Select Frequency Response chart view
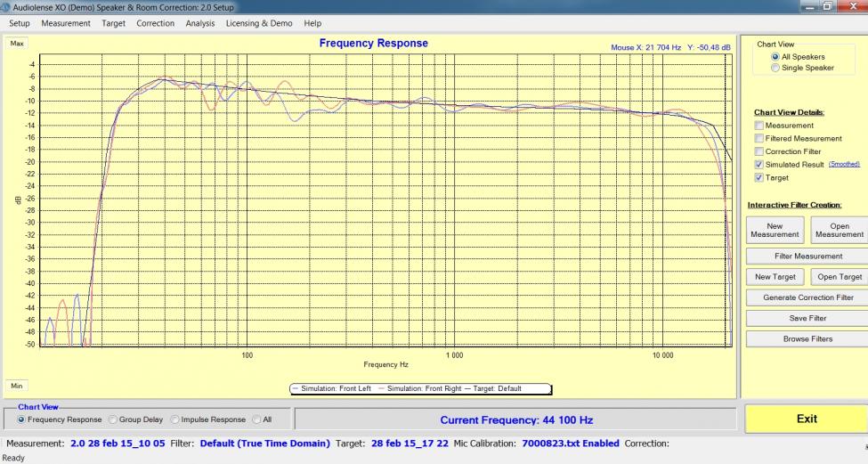 click(21, 419)
